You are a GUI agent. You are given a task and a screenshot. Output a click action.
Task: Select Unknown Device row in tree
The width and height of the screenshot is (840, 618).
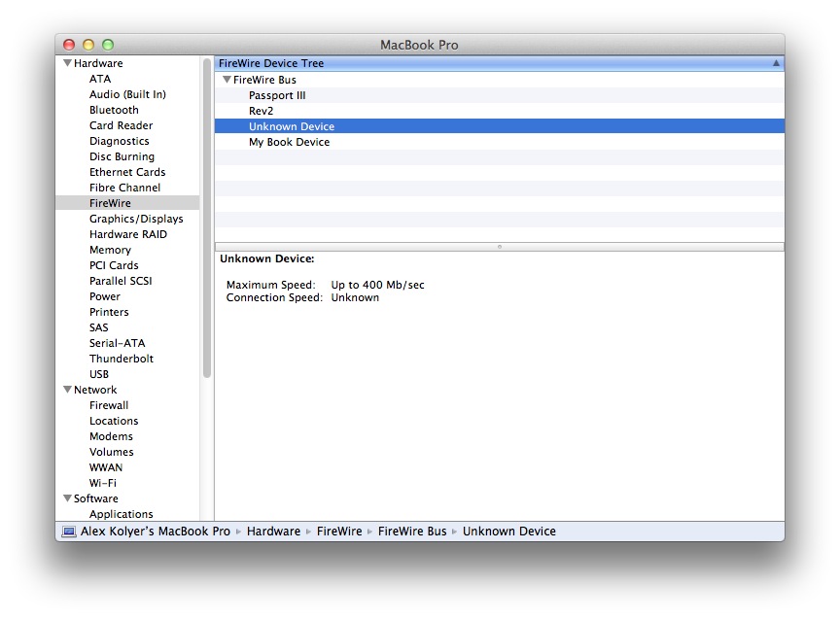[x=500, y=126]
